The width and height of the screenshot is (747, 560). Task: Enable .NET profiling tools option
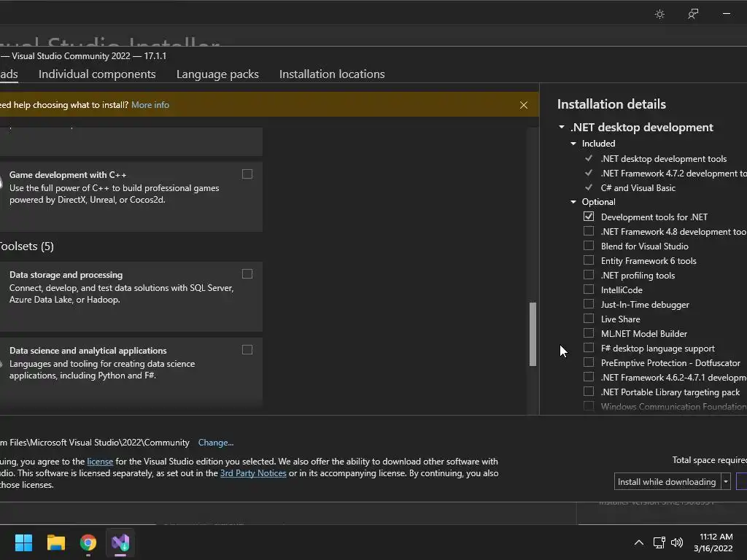[x=589, y=275]
